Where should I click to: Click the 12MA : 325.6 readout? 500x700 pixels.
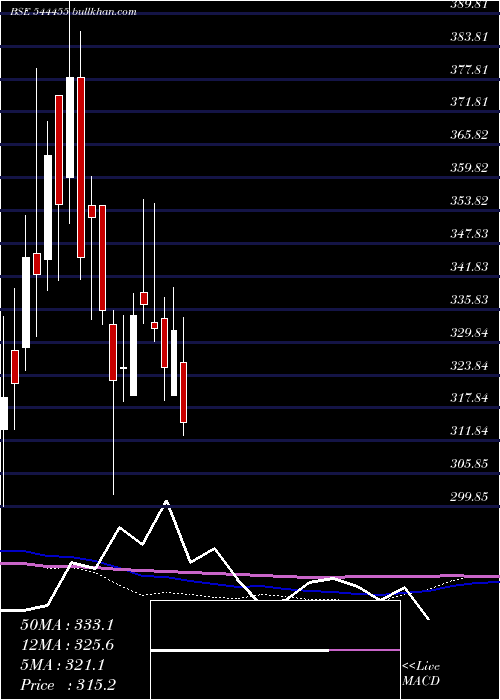click(67, 645)
